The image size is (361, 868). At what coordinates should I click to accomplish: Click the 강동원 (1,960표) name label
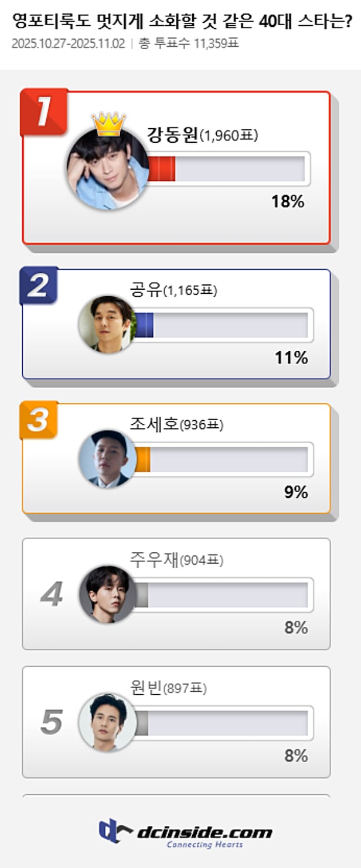click(x=202, y=135)
